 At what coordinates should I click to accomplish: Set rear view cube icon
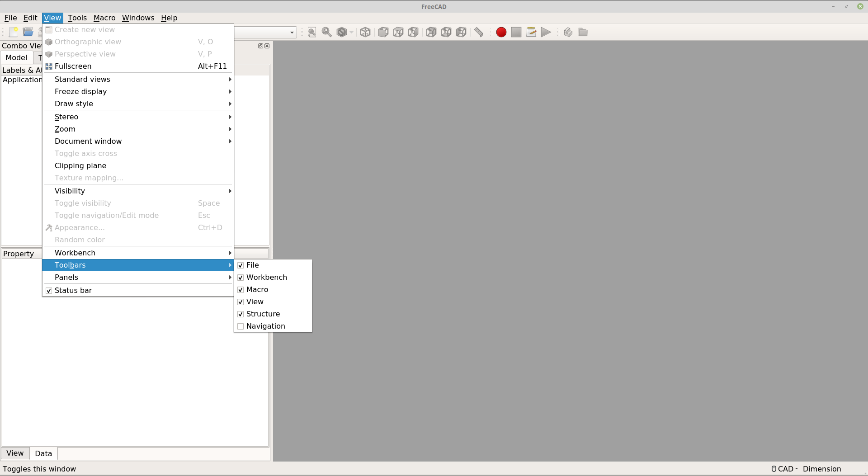pos(431,32)
